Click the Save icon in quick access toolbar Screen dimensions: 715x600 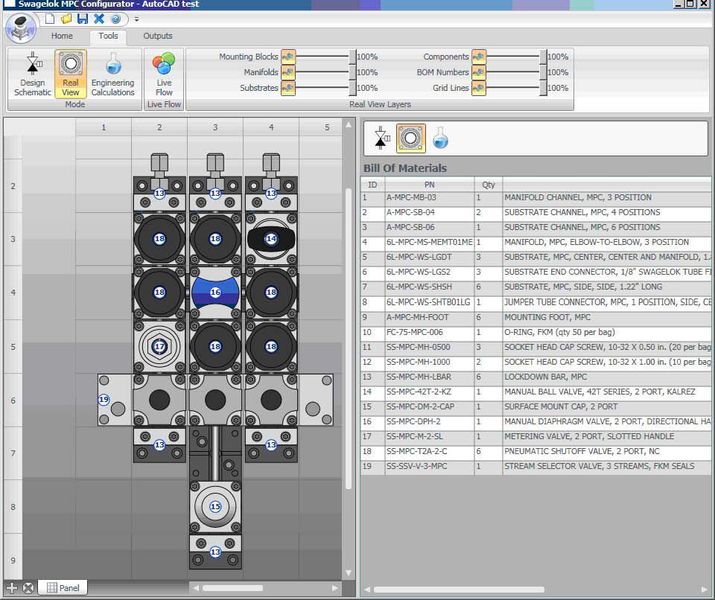pos(83,19)
